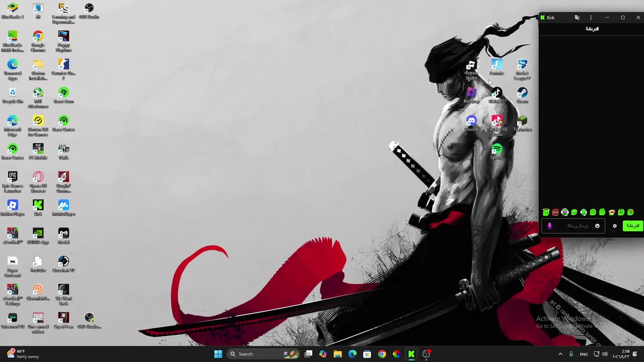Screen dimensions: 644x362
Task: Open the MuMuPlayer desktop shortcut
Action: pos(63,208)
